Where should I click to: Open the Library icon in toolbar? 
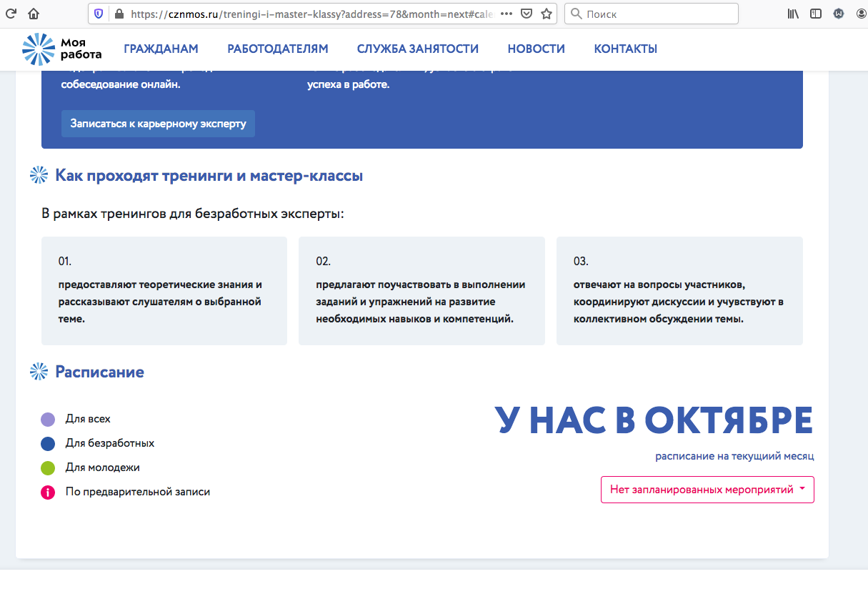point(793,14)
